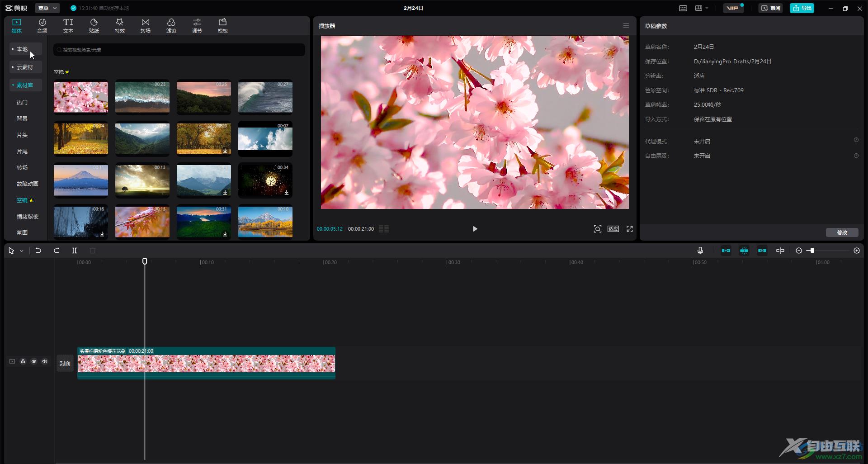Viewport: 868px width, 464px height.
Task: Hide the main video track
Action: [x=33, y=361]
